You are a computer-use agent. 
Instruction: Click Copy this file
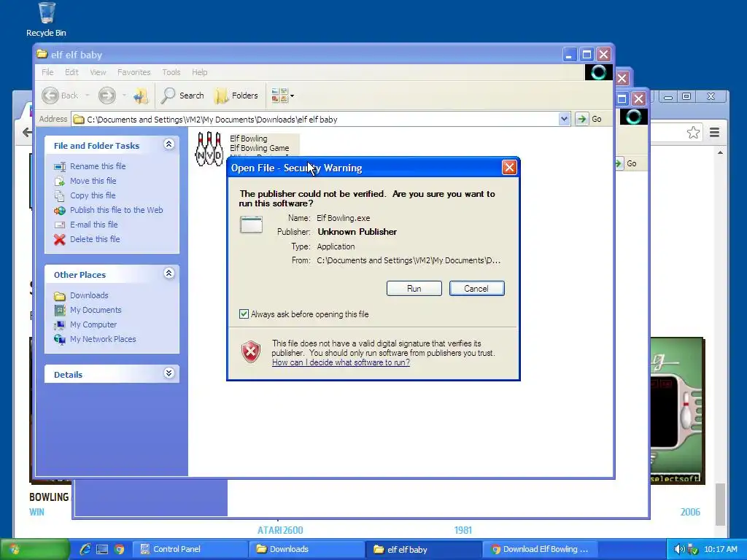click(93, 195)
